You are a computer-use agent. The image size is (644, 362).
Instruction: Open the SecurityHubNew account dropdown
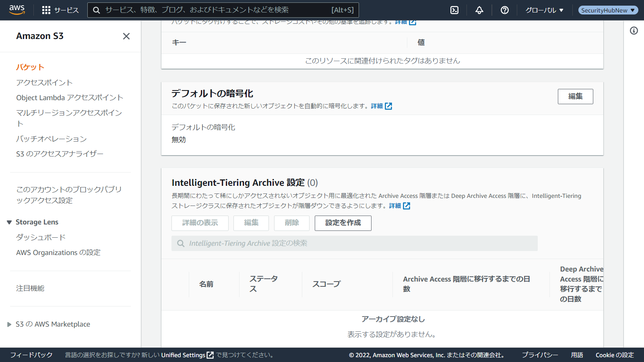608,10
